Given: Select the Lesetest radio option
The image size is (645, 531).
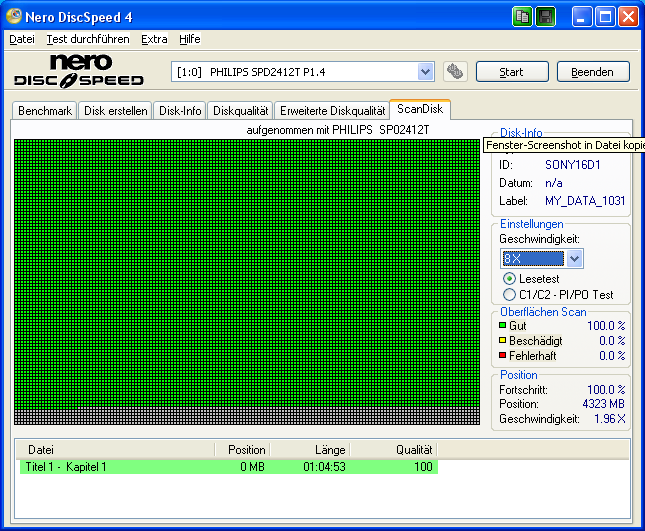Looking at the screenshot, I should pos(510,278).
